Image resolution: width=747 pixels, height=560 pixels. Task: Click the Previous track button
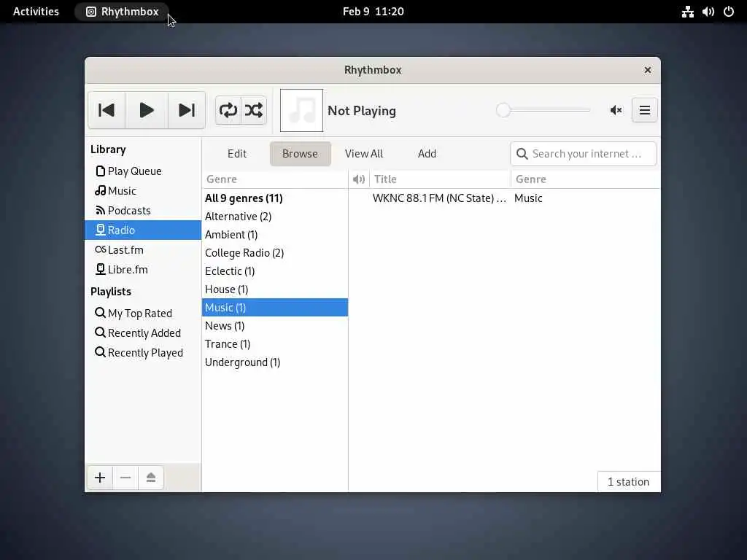[x=107, y=111]
